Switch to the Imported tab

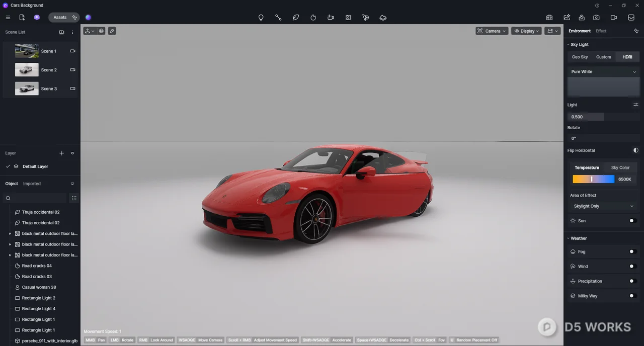tap(32, 184)
